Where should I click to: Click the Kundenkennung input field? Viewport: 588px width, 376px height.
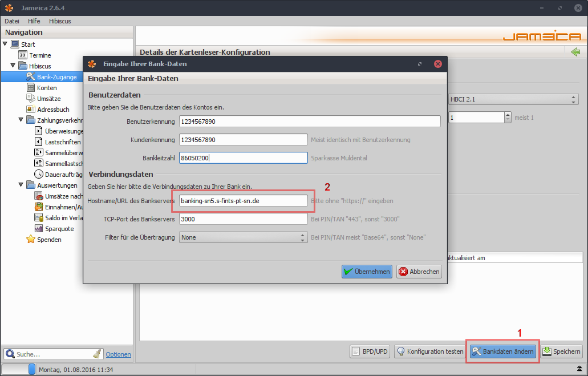[244, 140]
